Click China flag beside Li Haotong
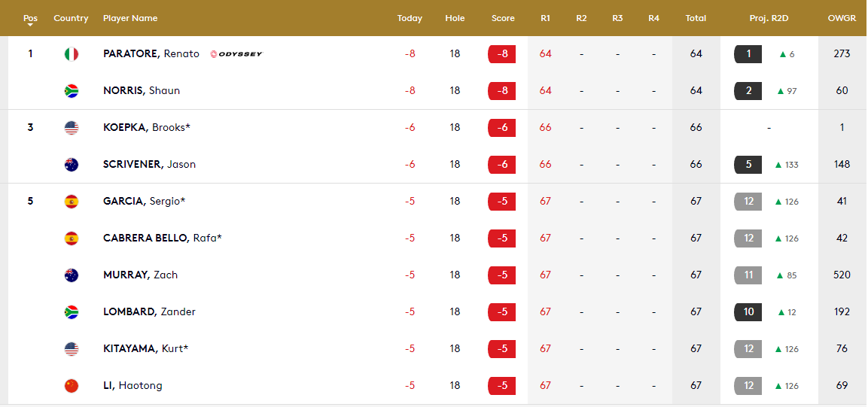This screenshot has height=407, width=868. [x=72, y=386]
